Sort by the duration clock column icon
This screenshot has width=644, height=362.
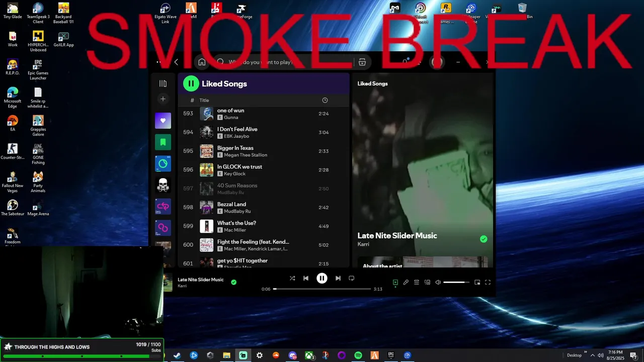pos(325,101)
